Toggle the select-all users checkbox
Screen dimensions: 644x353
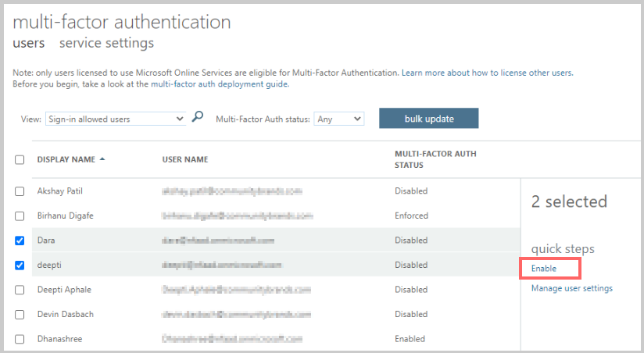pyautogui.click(x=20, y=159)
